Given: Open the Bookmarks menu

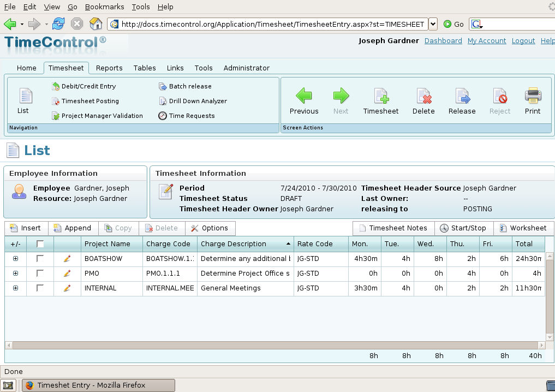Looking at the screenshot, I should click(104, 7).
